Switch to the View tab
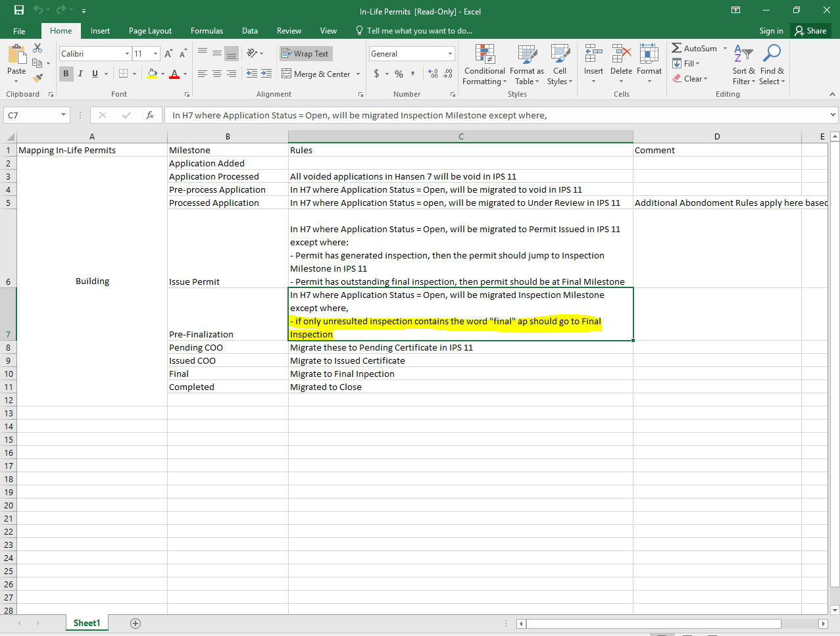Viewport: 840px width, 636px height. click(328, 31)
